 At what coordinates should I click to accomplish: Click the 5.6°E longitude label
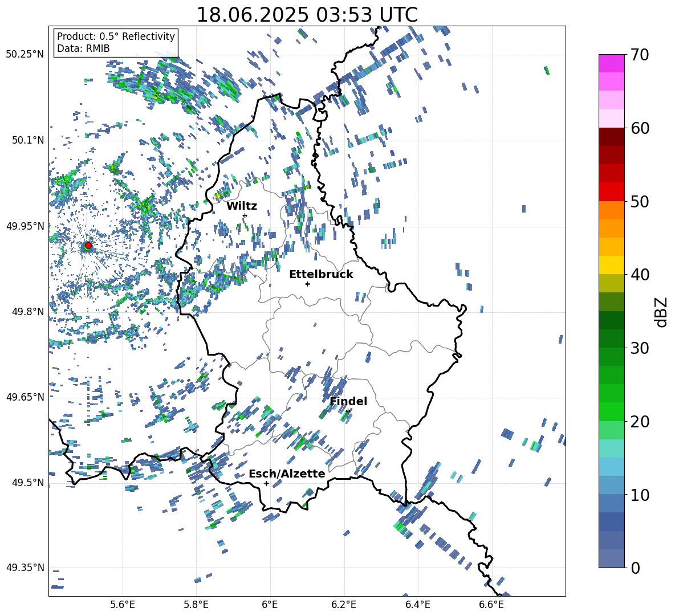coord(123,605)
